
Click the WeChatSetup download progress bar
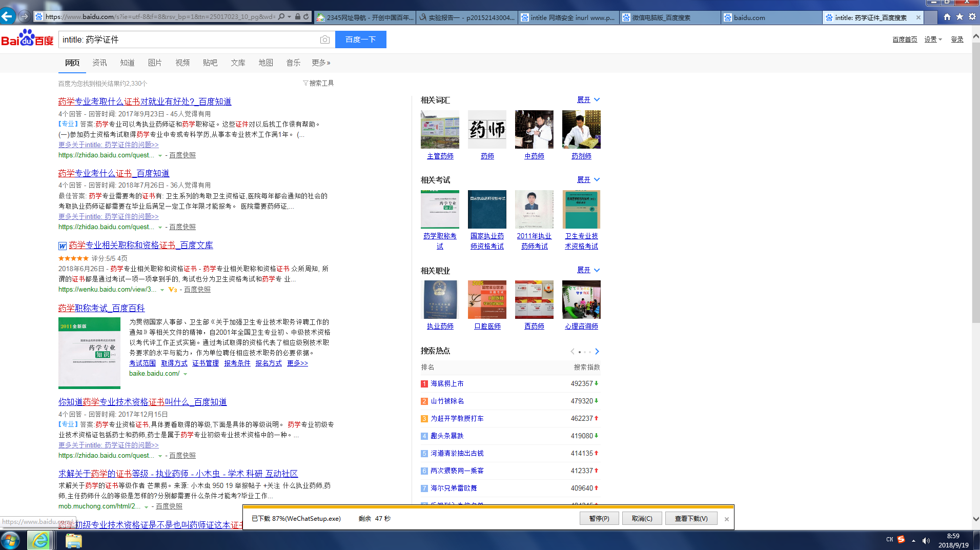pyautogui.click(x=488, y=506)
